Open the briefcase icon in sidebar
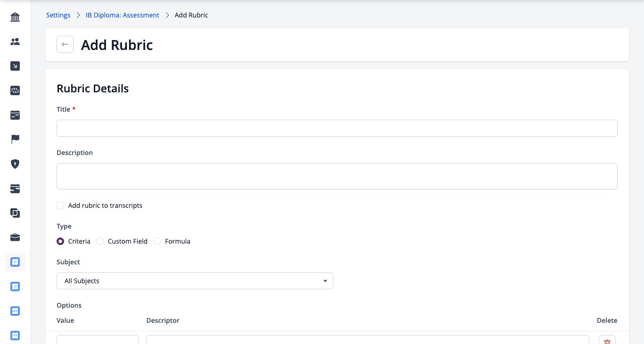The height and width of the screenshot is (344, 644). 15,238
